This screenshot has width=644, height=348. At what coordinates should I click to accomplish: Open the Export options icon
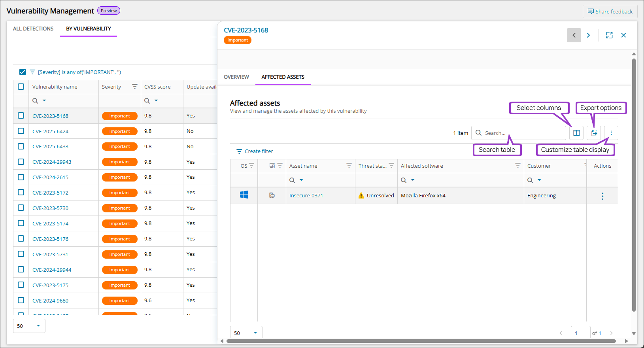(594, 133)
